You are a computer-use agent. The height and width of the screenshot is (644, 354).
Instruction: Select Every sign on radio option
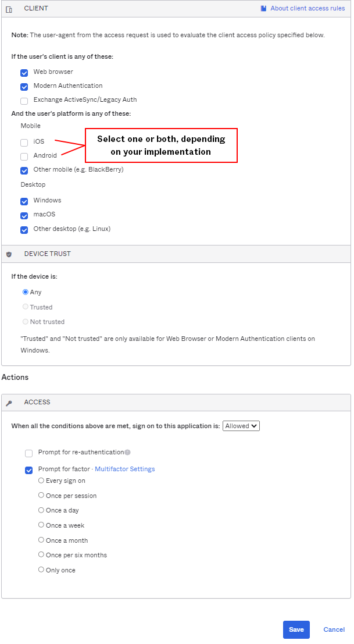tap(41, 481)
